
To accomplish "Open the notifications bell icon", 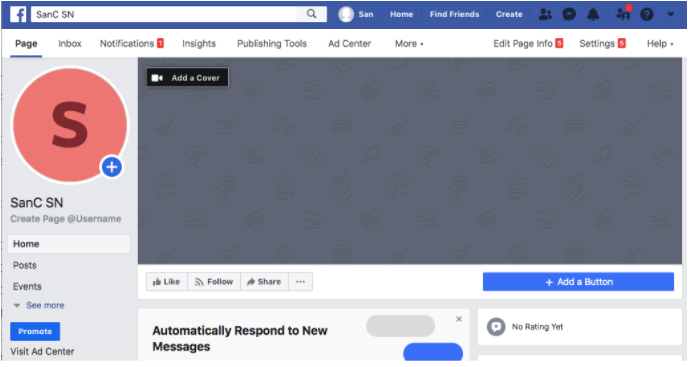I will [593, 14].
